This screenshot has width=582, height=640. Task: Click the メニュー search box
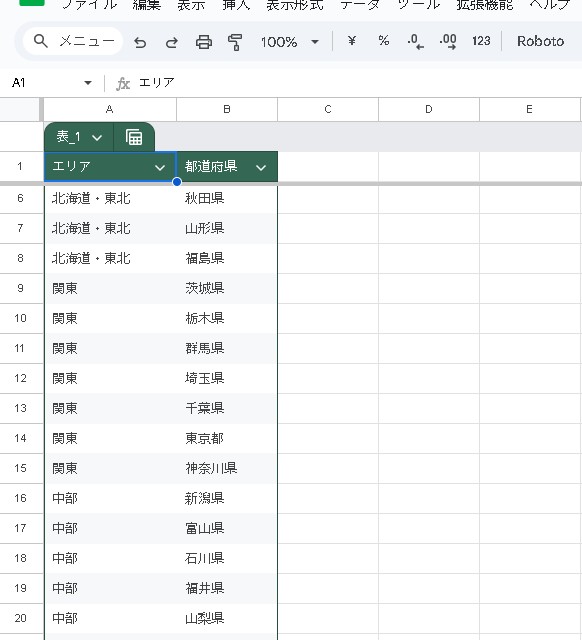[73, 41]
